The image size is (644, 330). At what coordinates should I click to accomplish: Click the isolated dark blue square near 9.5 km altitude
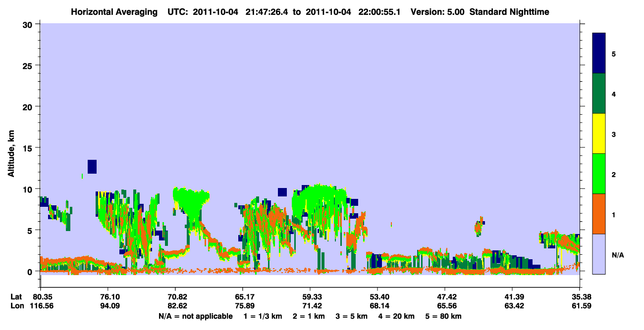click(x=282, y=192)
